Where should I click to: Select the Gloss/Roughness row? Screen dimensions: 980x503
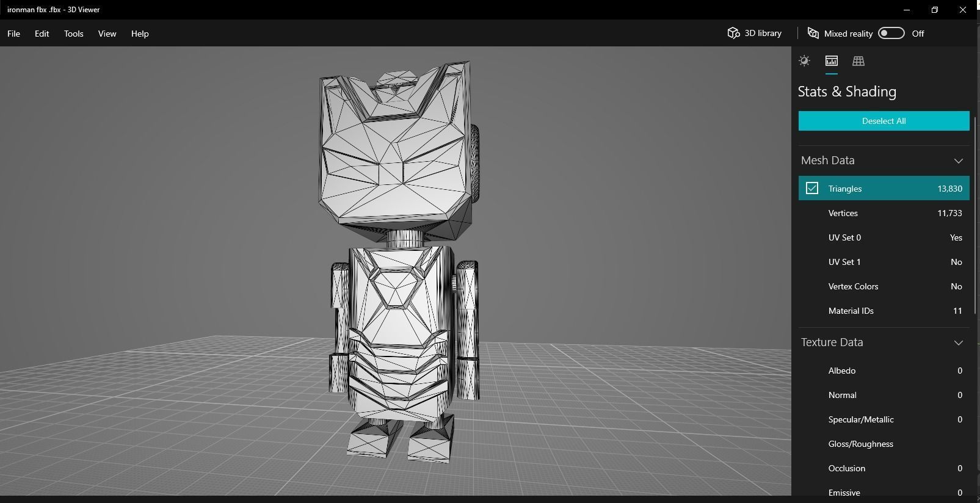pos(884,444)
